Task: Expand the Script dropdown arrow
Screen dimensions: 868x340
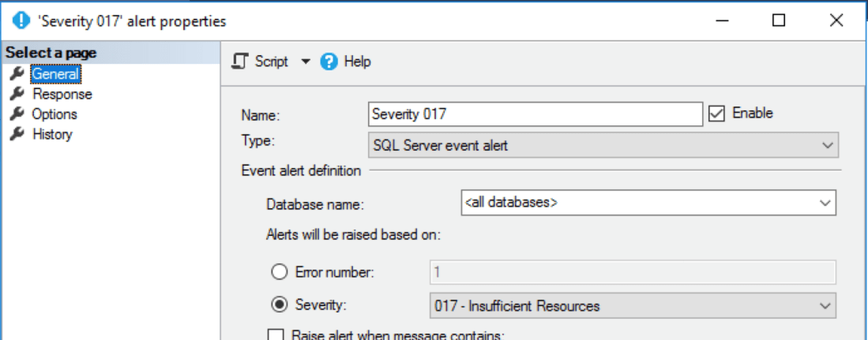Action: pyautogui.click(x=306, y=62)
